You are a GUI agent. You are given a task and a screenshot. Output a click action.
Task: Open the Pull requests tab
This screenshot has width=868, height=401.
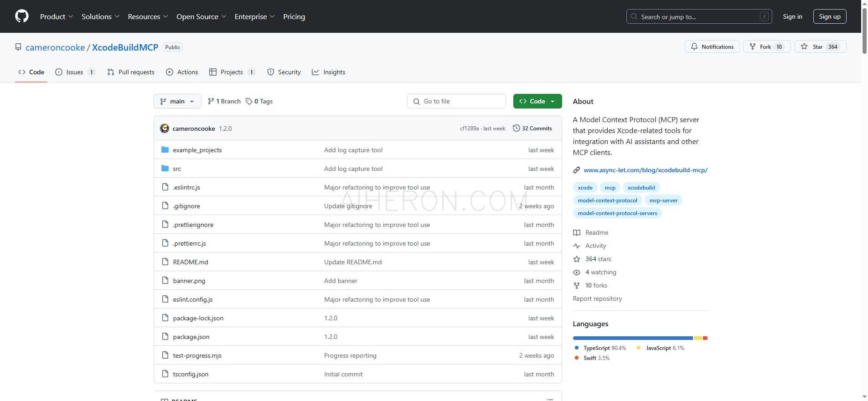click(x=131, y=72)
